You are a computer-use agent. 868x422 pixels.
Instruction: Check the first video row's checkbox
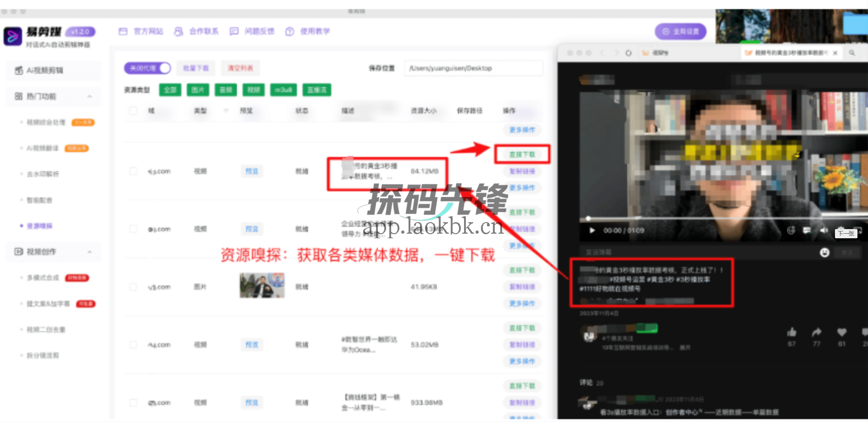pyautogui.click(x=133, y=171)
